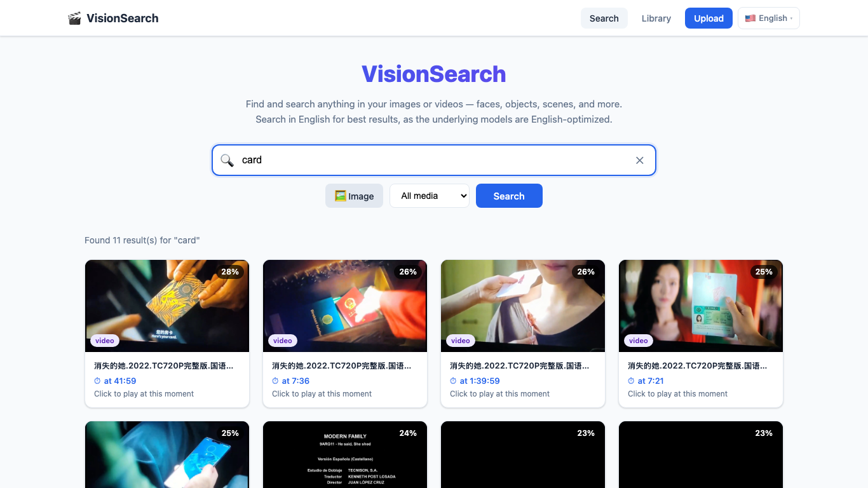This screenshot has height=488, width=868.
Task: Click the clock icon beside 'at 1:39:59'
Action: (x=454, y=381)
